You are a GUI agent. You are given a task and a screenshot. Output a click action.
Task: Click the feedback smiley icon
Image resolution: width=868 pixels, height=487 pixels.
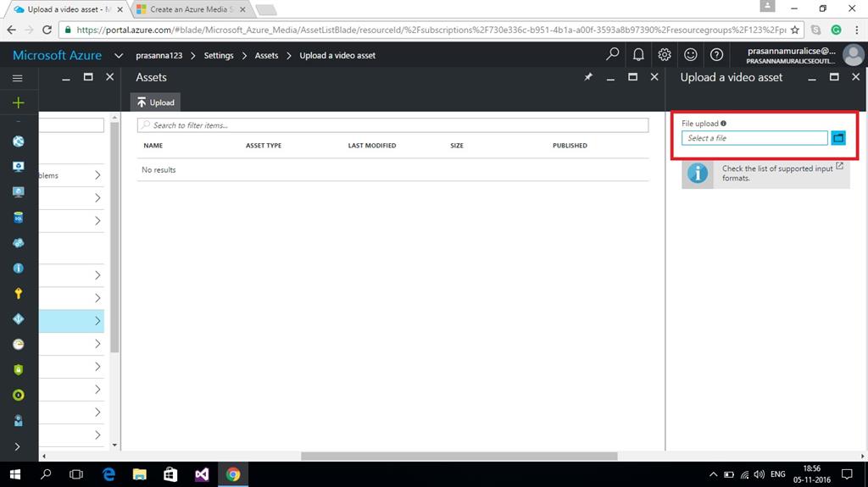point(690,54)
